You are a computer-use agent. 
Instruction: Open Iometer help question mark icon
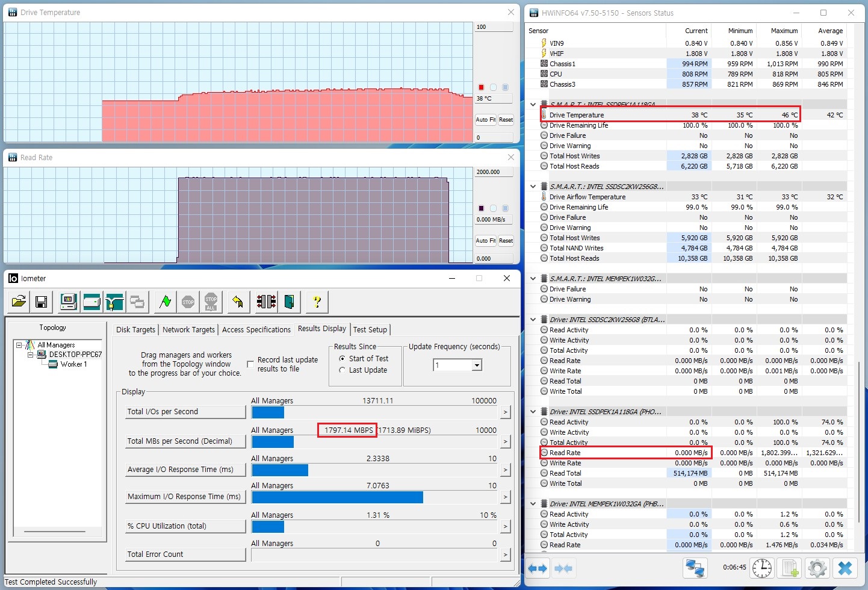pos(317,302)
